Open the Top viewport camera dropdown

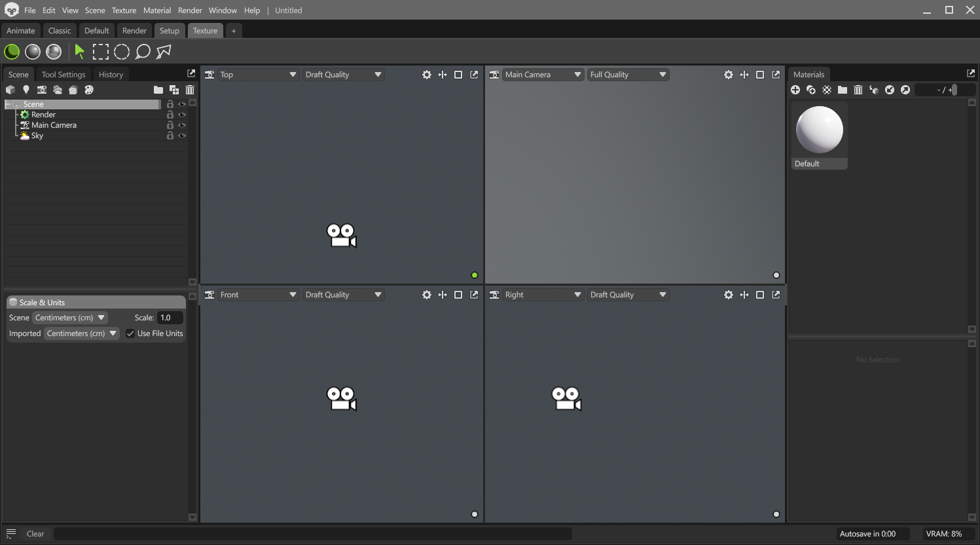[x=257, y=74]
